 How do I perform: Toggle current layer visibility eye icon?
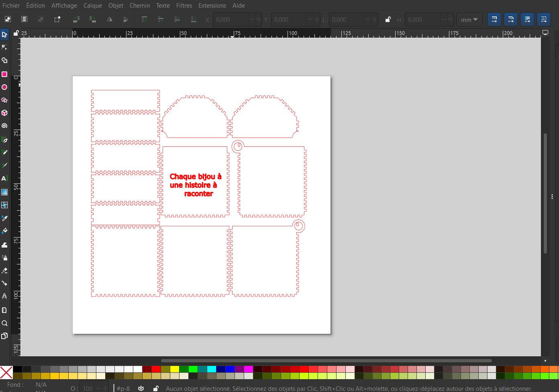click(141, 388)
